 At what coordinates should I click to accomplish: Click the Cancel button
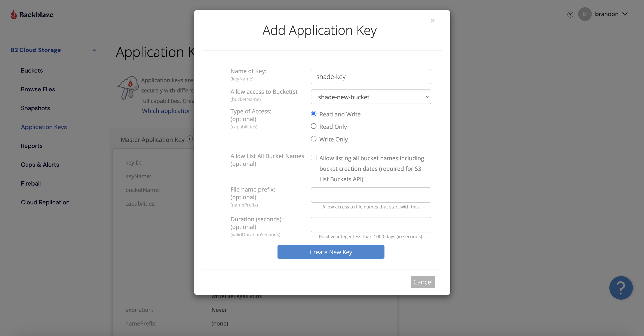(x=423, y=282)
